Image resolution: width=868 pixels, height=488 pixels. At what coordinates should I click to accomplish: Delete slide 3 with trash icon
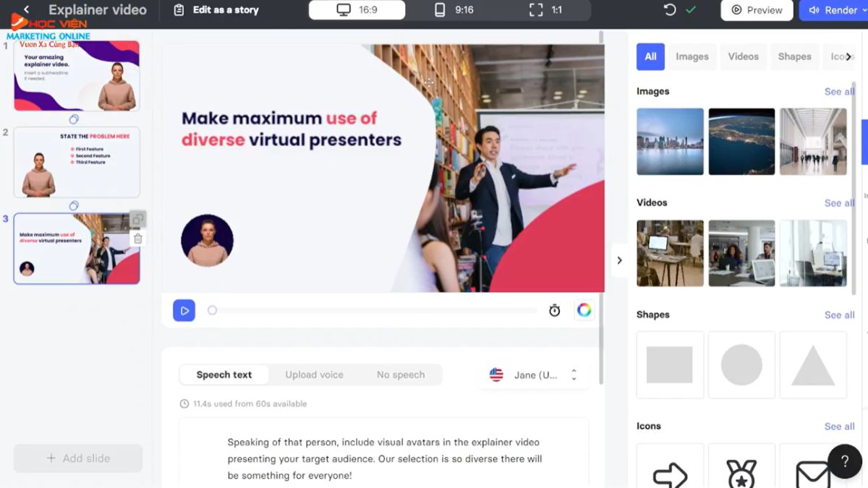[x=138, y=239]
